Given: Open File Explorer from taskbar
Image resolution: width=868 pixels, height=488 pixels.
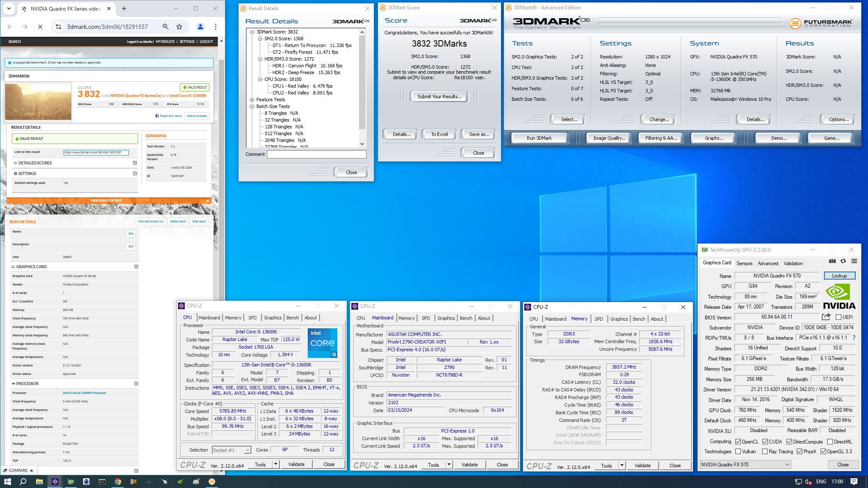Looking at the screenshot, I should point(39,482).
